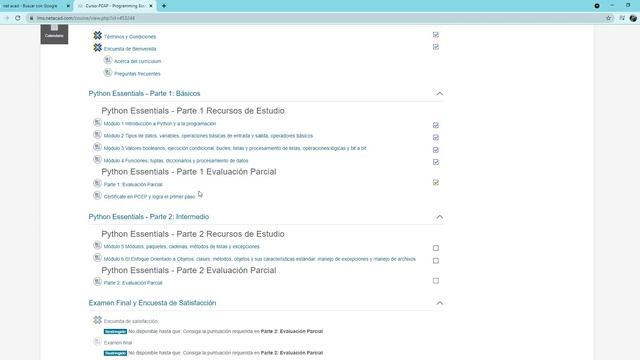Close the Buscar con Google tab

click(x=68, y=6)
